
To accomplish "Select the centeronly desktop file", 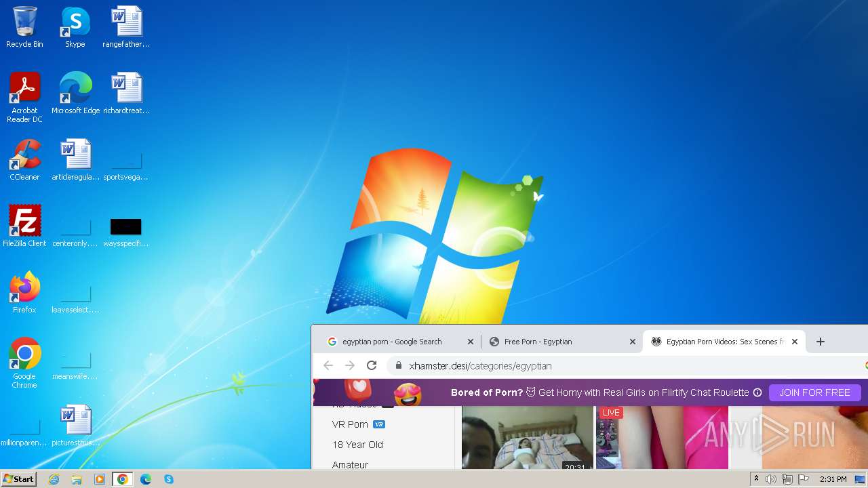I will (x=75, y=232).
